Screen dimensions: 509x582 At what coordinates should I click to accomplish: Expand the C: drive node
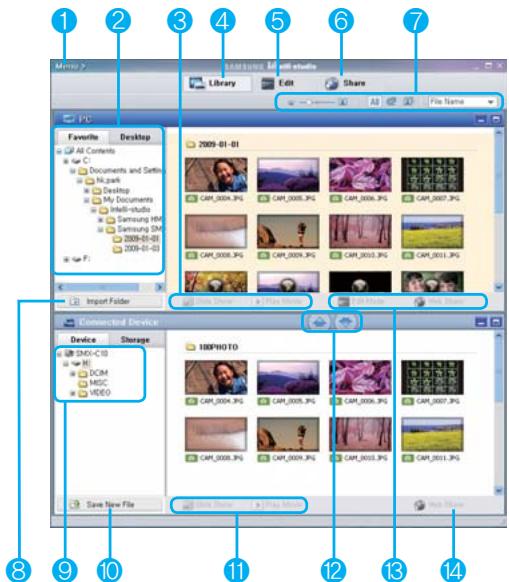point(66,161)
